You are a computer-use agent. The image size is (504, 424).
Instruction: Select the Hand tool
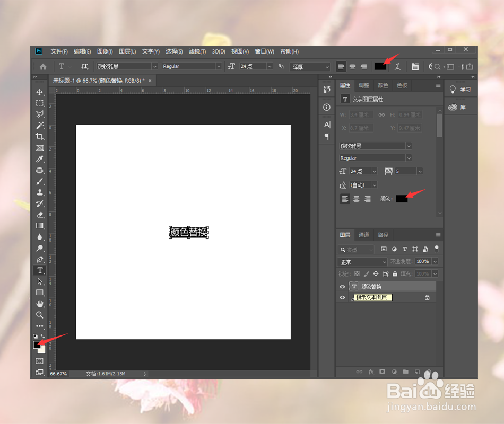click(40, 304)
